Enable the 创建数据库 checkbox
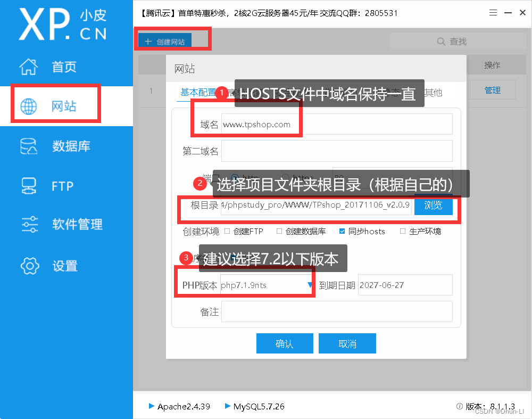Screen dimensions: 532x419 279,231
